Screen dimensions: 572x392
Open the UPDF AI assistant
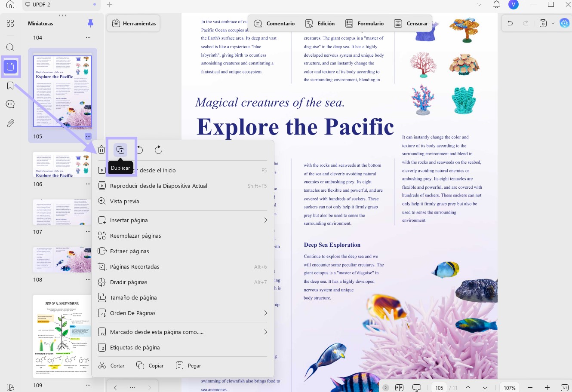pos(565,24)
